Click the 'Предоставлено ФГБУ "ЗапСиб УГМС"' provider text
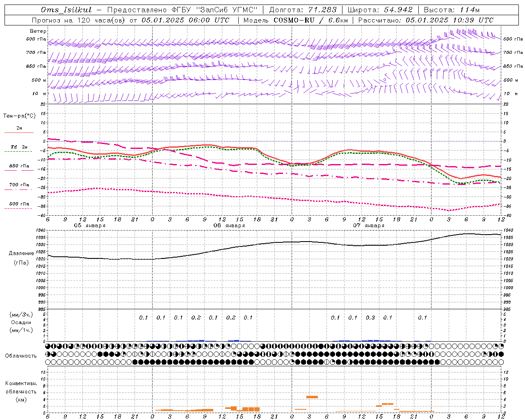The image size is (525, 420). click(182, 10)
